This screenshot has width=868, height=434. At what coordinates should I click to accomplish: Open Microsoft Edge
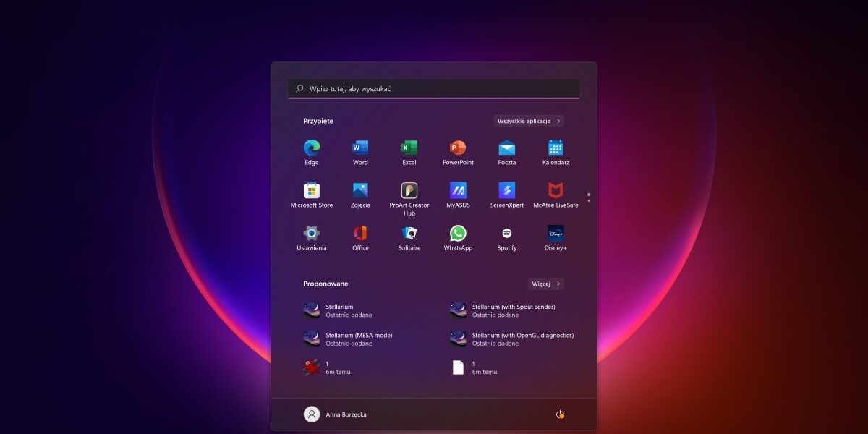pyautogui.click(x=311, y=152)
